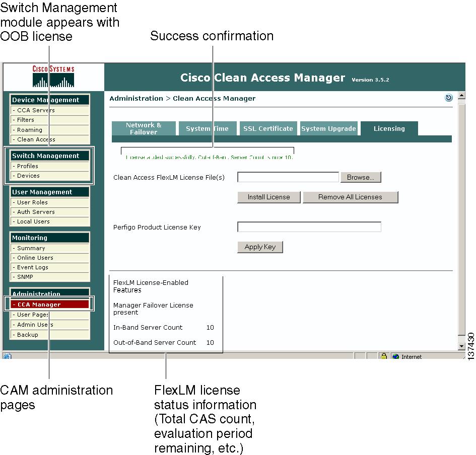476x455 pixels.
Task: Open the Profiles link under Switch Management
Action: [x=50, y=166]
